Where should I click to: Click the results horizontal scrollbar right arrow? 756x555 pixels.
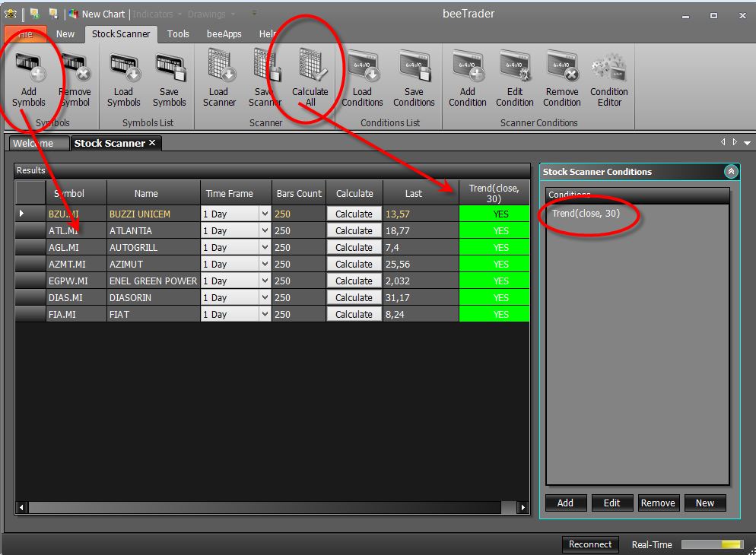pos(523,507)
